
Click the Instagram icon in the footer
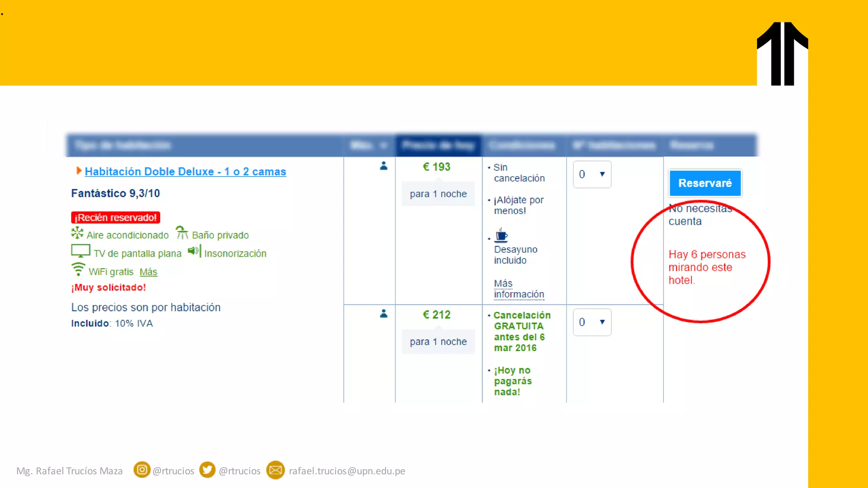point(142,470)
